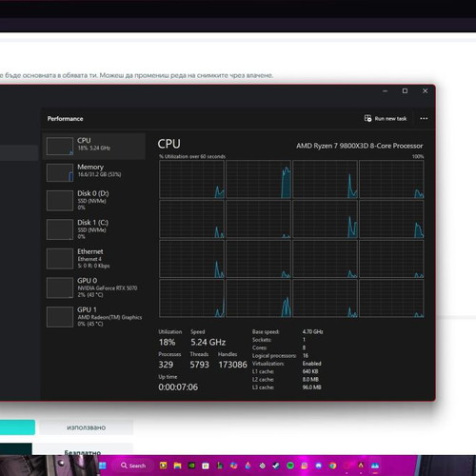Open Instagram from the taskbar
This screenshot has width=476, height=476.
pyautogui.click(x=304, y=466)
